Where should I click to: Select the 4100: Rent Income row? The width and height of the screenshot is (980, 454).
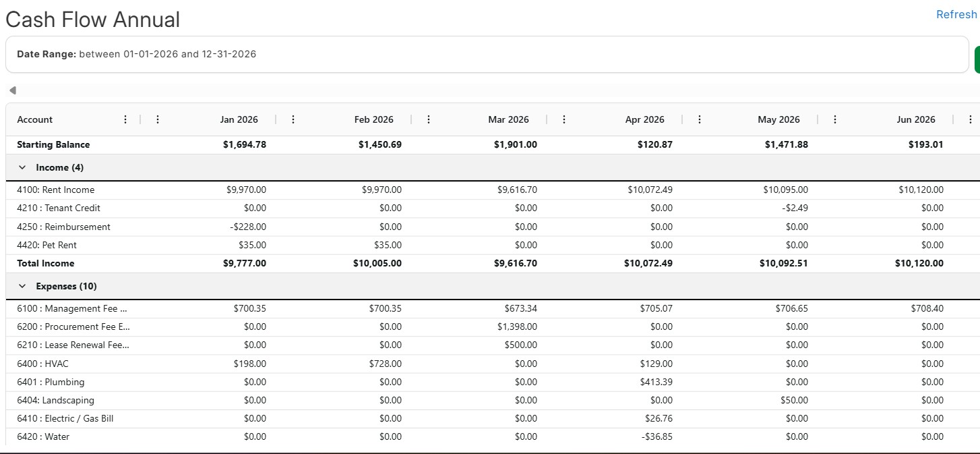click(493, 190)
